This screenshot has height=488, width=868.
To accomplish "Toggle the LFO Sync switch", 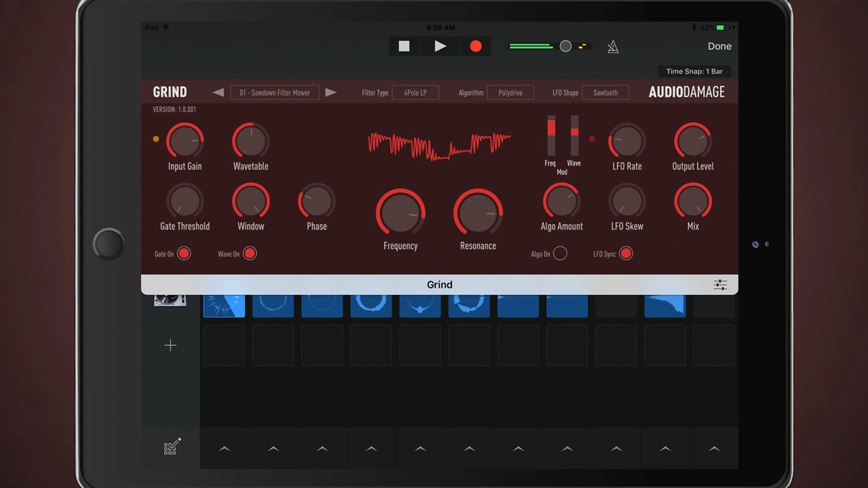I will (x=626, y=254).
